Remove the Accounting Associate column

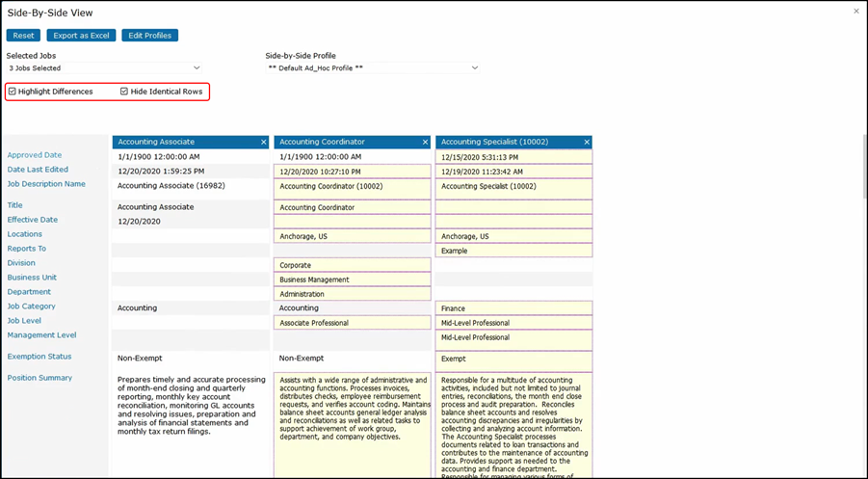(x=263, y=142)
